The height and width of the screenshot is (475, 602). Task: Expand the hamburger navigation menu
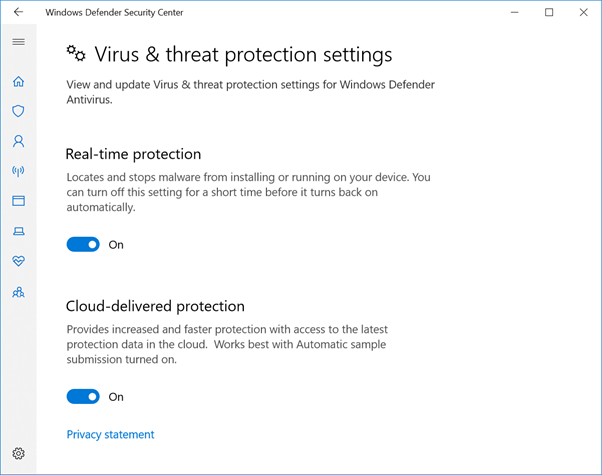(x=18, y=42)
